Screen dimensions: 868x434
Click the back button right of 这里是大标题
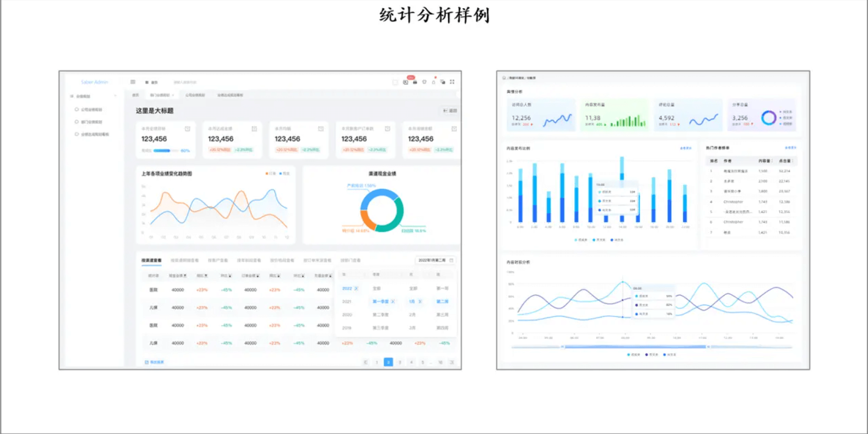(x=450, y=110)
